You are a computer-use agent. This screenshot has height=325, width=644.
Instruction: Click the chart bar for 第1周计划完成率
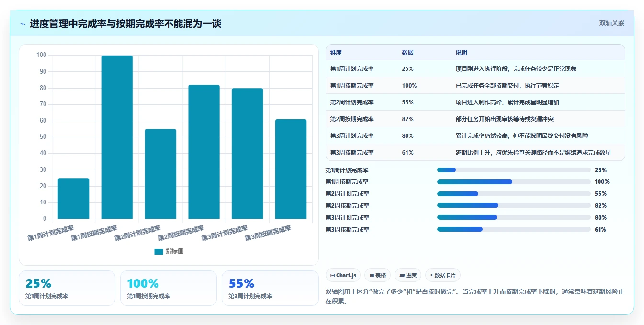(73, 199)
